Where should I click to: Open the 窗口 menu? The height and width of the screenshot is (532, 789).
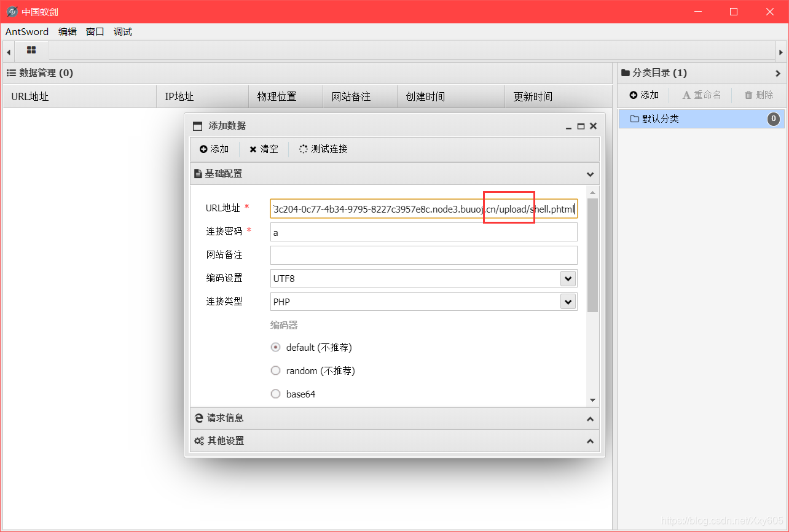pyautogui.click(x=95, y=31)
